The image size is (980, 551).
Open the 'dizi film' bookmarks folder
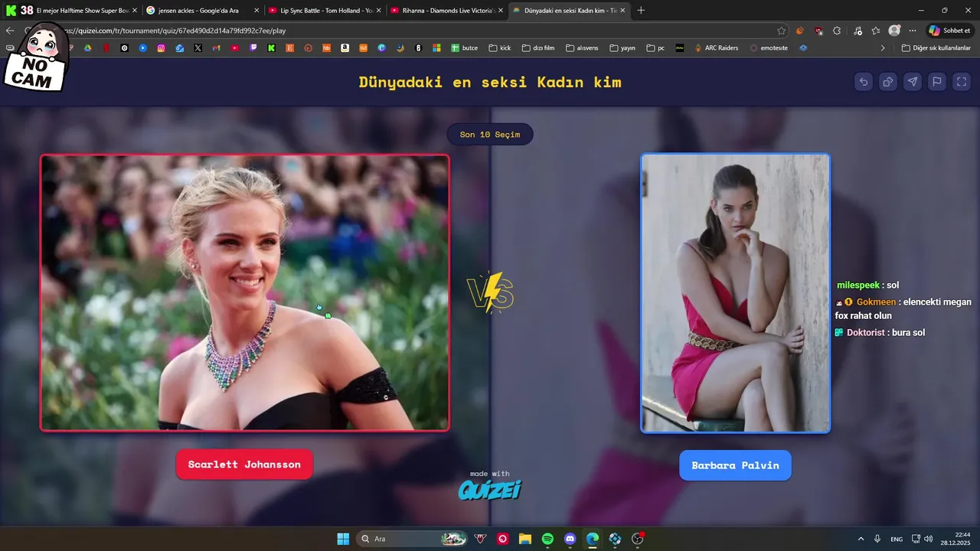coord(538,47)
